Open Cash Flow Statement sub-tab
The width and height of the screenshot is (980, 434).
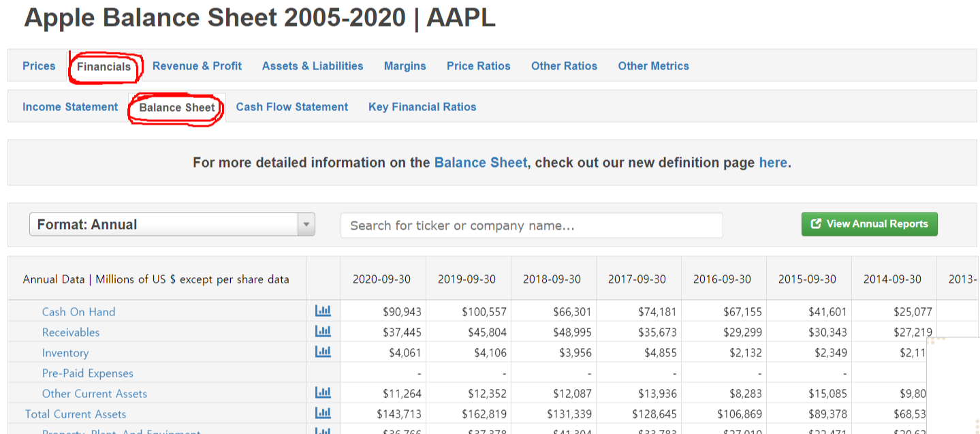[291, 107]
